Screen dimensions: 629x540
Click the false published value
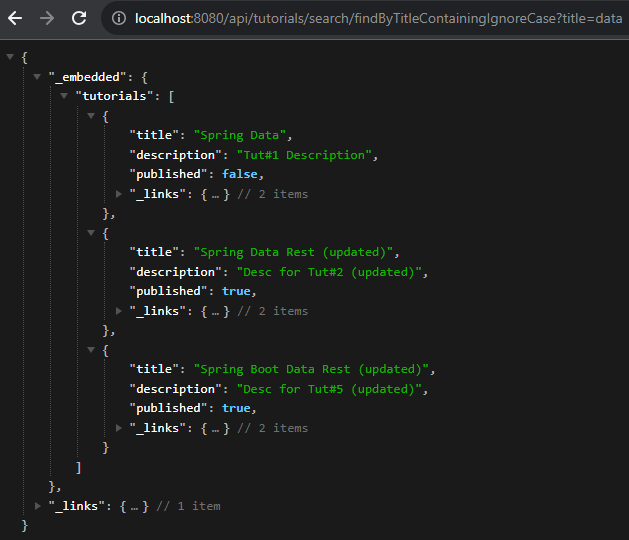(x=240, y=174)
